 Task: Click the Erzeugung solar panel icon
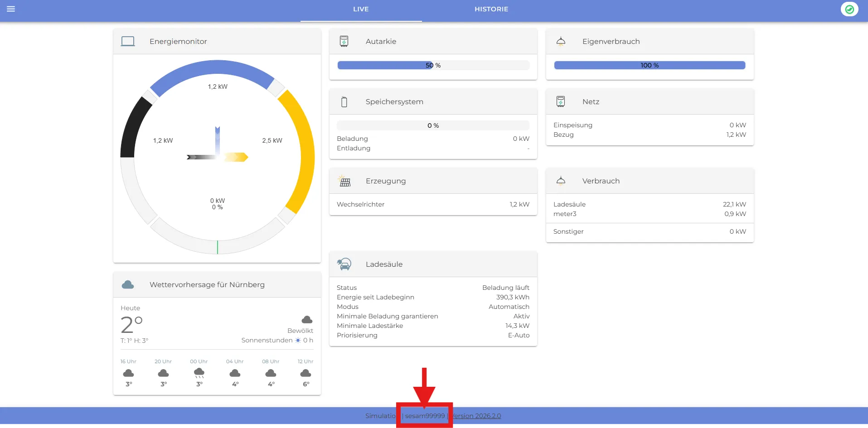[344, 181]
